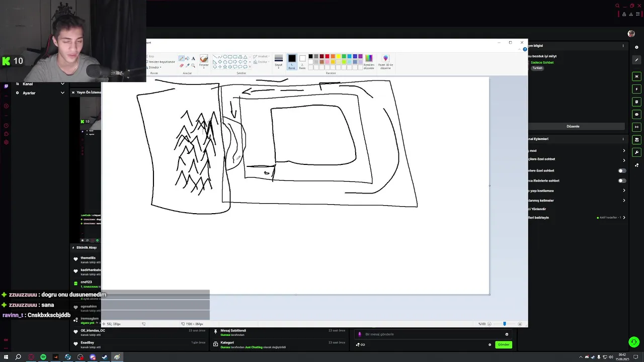Expand the kelimeler row chevron

[x=624, y=201]
